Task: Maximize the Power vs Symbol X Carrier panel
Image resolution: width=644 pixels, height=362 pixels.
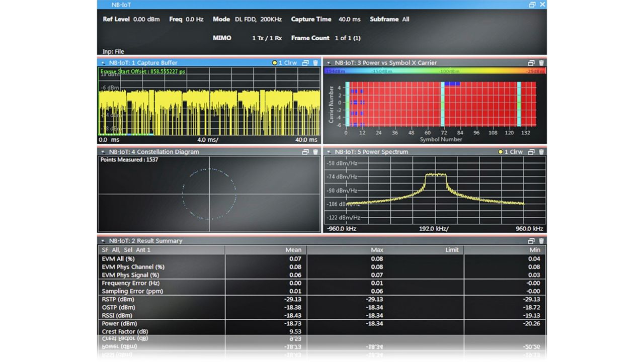Action: pyautogui.click(x=531, y=63)
